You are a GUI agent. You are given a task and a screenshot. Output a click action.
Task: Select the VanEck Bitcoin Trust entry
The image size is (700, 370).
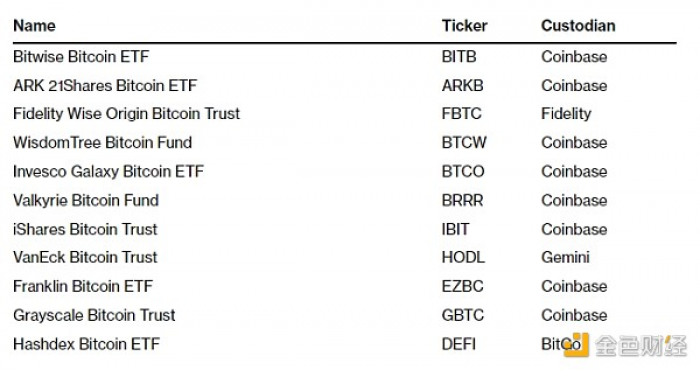(85, 258)
